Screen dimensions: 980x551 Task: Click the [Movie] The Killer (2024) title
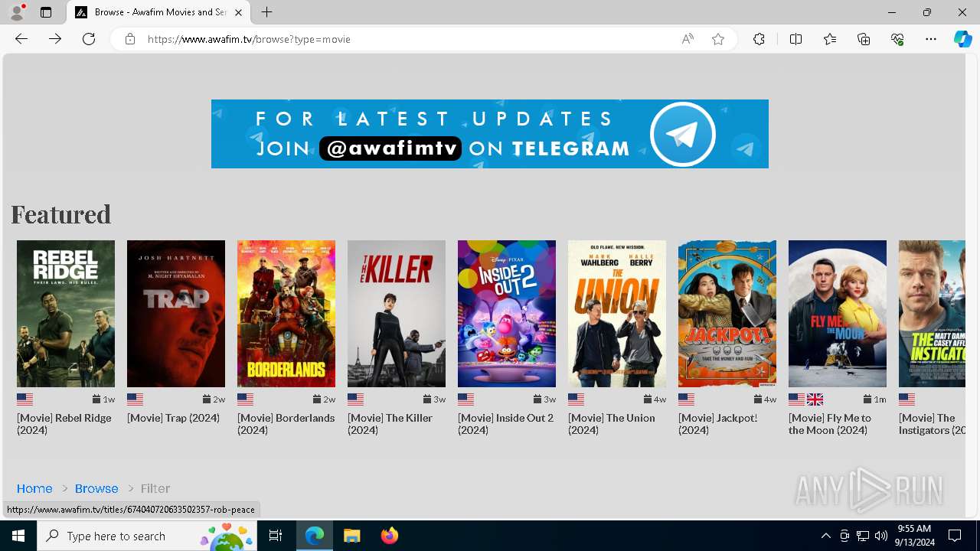(x=390, y=424)
